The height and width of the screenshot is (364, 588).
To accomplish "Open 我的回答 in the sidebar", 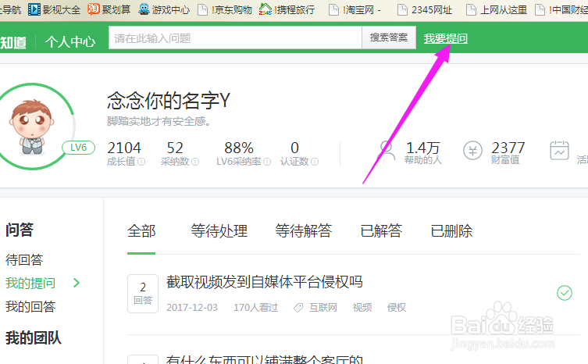I will (x=30, y=306).
